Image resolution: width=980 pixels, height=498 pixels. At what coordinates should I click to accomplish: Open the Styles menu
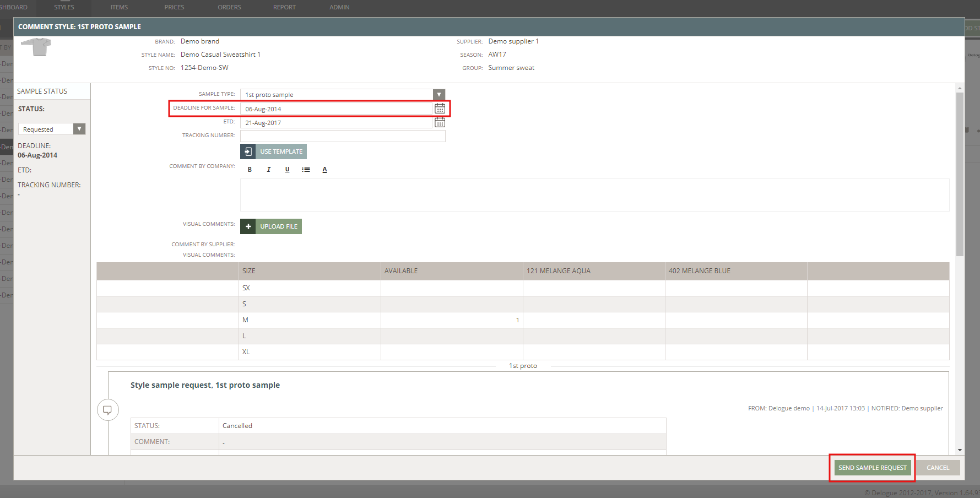pyautogui.click(x=64, y=7)
